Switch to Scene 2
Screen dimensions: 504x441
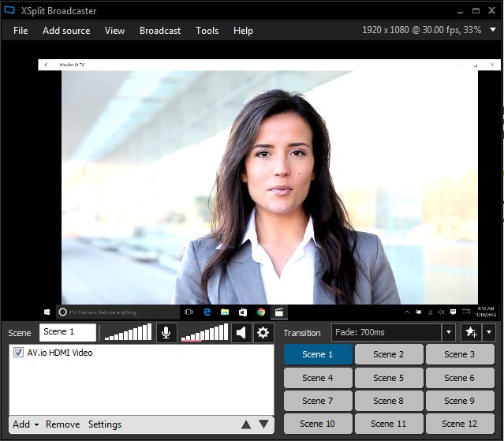point(388,354)
